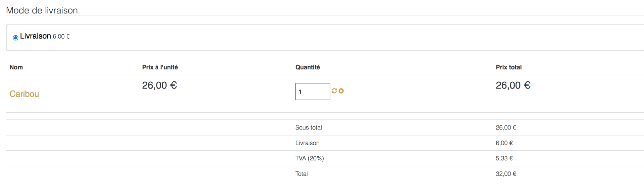Click the delivery cost 6,00 € in summary
The height and width of the screenshot is (191, 644).
[504, 143]
